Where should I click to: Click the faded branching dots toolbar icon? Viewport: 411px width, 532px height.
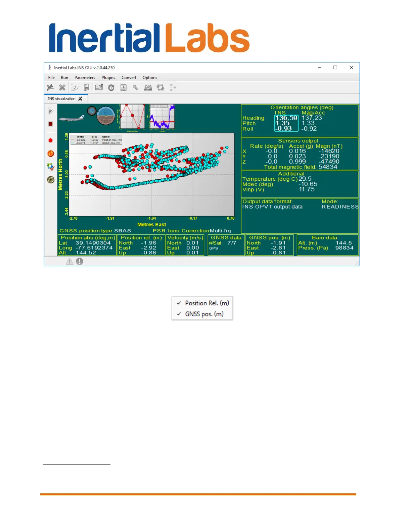pos(173,88)
